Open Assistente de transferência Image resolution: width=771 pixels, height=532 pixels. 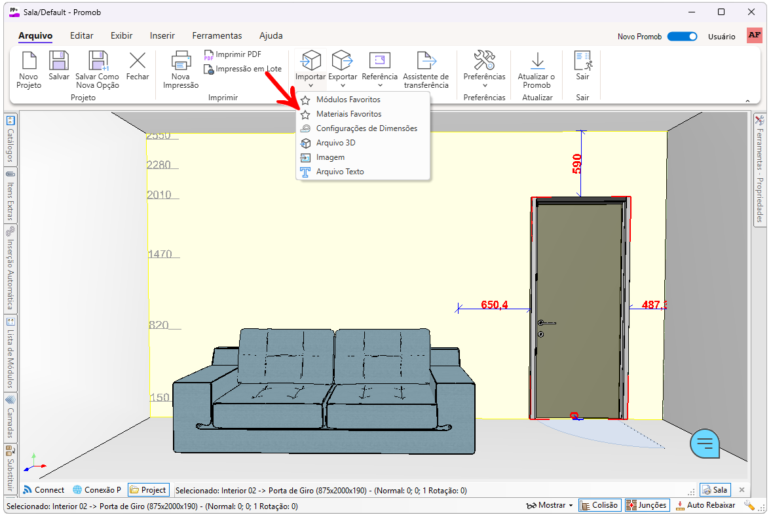(426, 62)
